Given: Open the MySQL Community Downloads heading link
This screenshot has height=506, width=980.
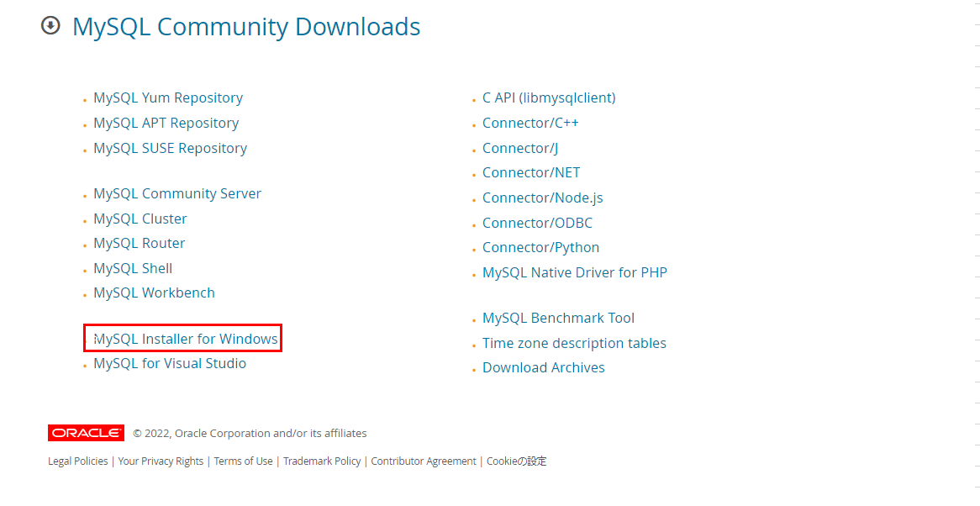Looking at the screenshot, I should [246, 27].
